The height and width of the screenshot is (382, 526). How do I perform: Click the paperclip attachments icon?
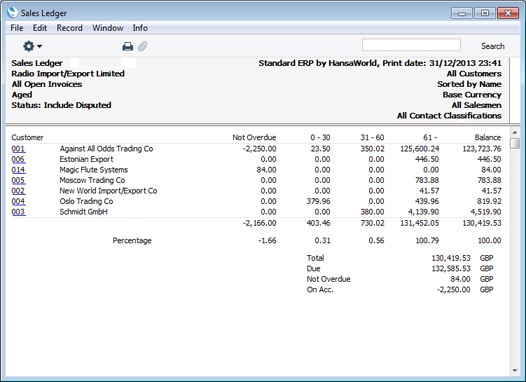point(143,46)
